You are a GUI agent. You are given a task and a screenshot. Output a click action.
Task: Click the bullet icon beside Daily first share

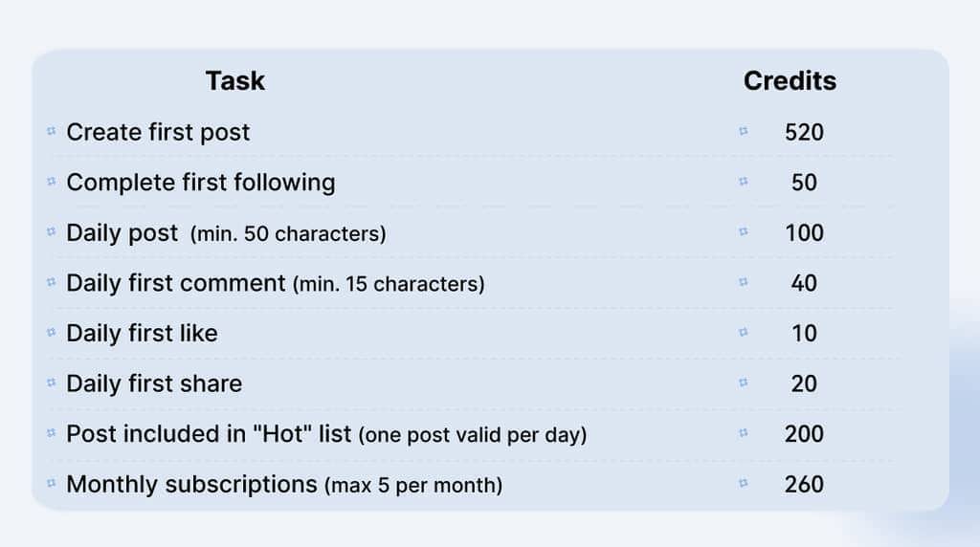tap(52, 383)
